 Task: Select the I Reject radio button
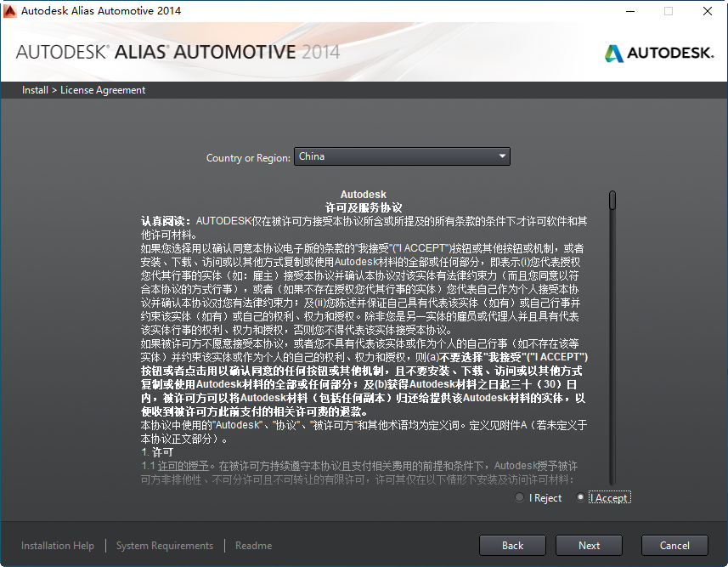(520, 497)
